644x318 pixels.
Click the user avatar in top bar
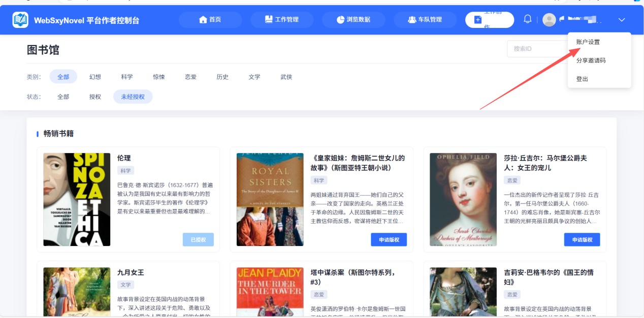click(x=549, y=20)
